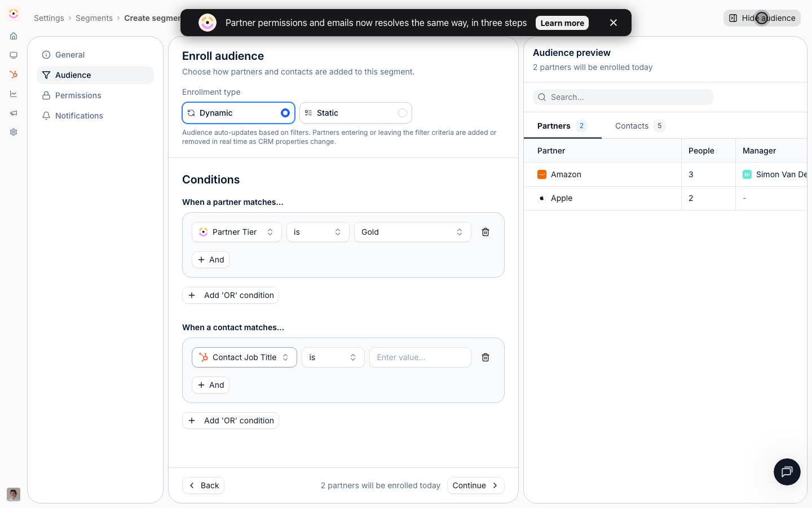Click the app logo in top-left corner
The width and height of the screenshot is (812, 508).
pos(14,14)
